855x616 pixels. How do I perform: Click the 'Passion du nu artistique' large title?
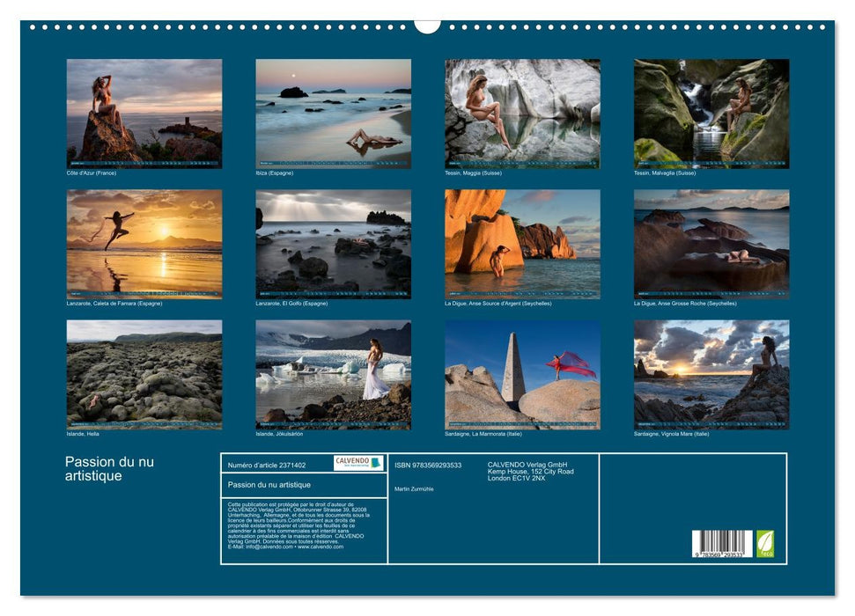tap(109, 469)
